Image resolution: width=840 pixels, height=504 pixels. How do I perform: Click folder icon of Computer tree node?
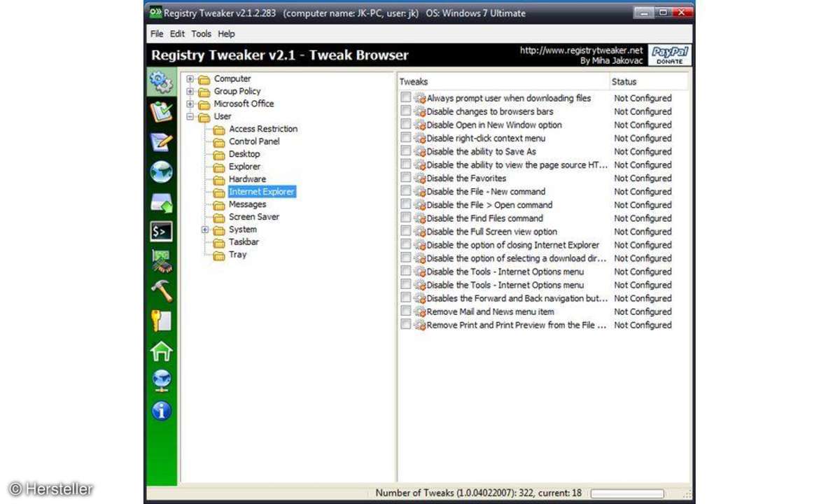(204, 79)
